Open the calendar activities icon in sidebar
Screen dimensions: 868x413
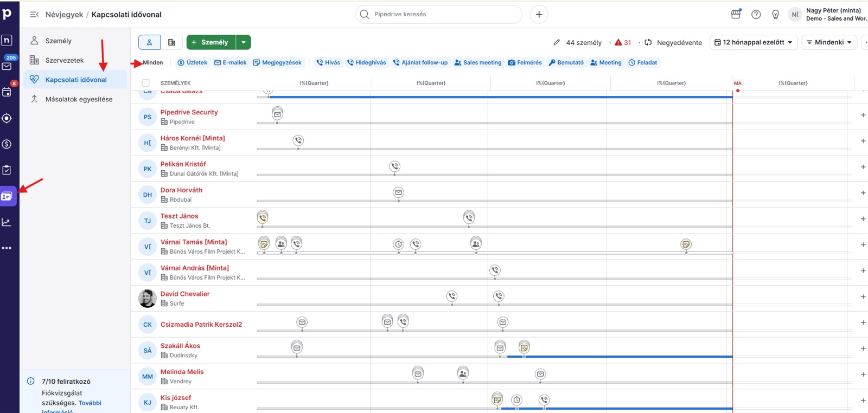[7, 92]
